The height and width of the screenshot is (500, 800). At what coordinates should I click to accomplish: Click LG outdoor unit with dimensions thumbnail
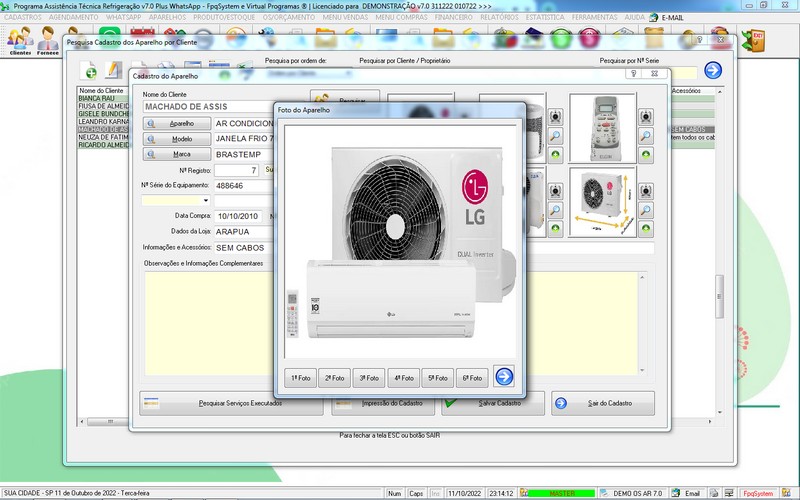pyautogui.click(x=603, y=202)
